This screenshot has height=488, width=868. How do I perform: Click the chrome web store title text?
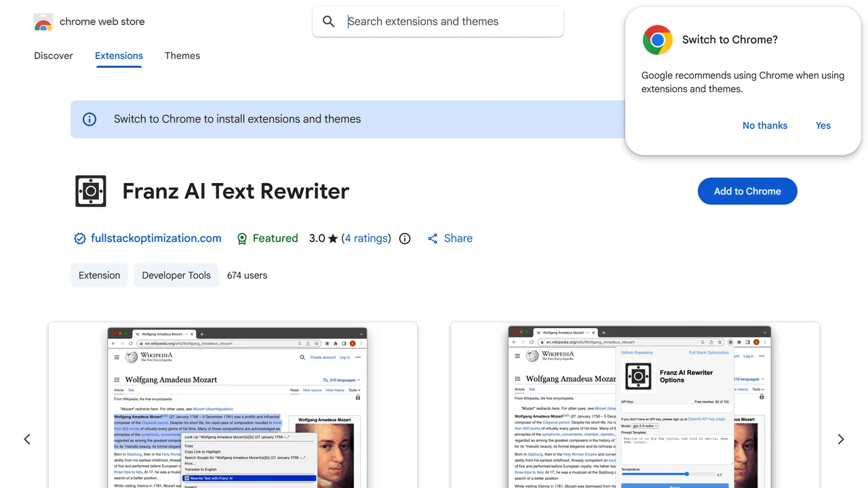pyautogui.click(x=102, y=22)
